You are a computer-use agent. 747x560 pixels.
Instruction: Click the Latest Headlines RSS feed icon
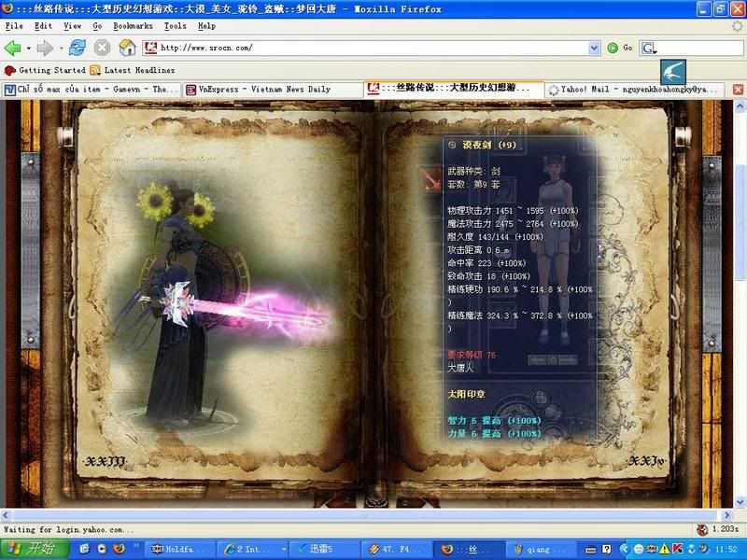pyautogui.click(x=95, y=71)
